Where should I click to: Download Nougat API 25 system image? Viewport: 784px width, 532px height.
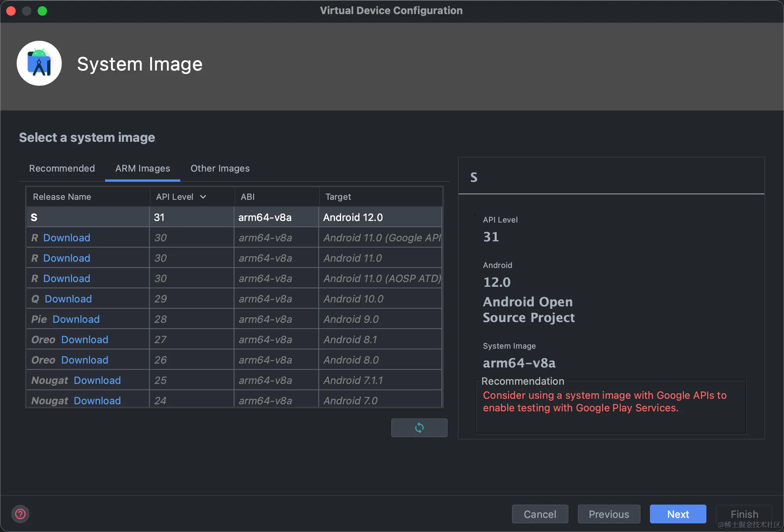[97, 380]
